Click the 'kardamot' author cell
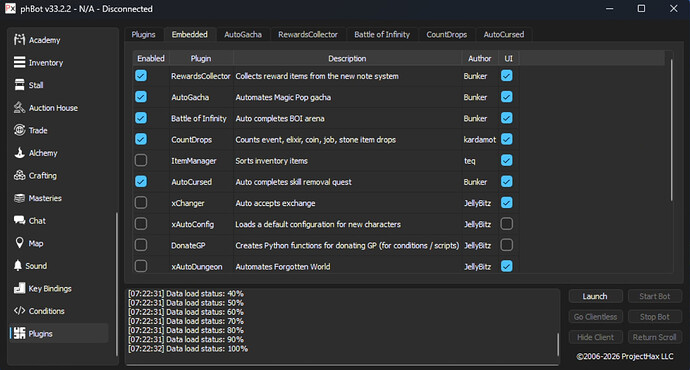690x370 pixels. tap(480, 139)
